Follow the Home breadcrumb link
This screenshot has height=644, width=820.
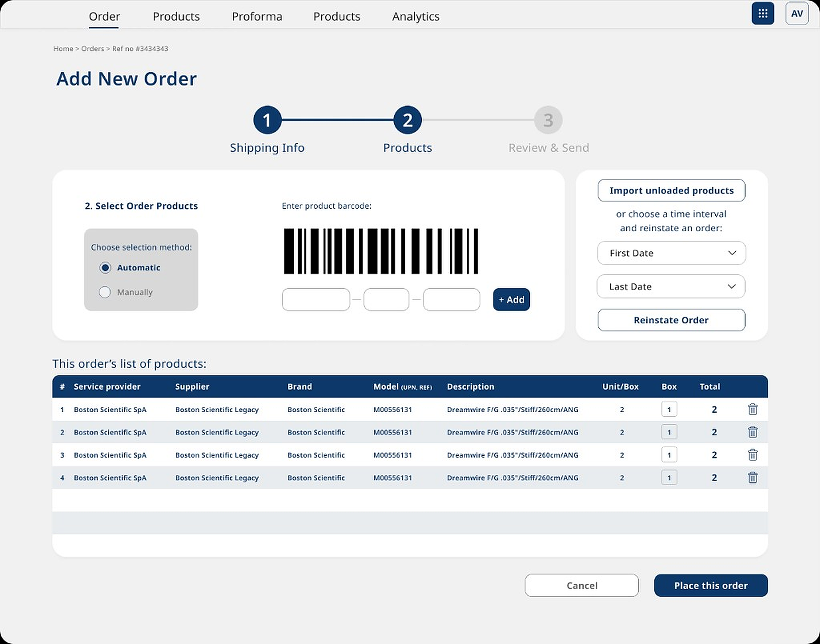click(63, 49)
